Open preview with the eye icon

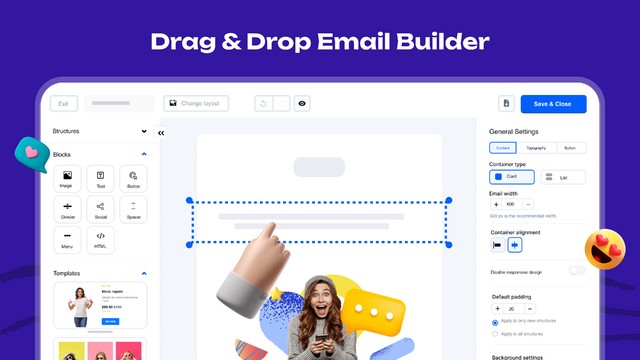pos(302,104)
